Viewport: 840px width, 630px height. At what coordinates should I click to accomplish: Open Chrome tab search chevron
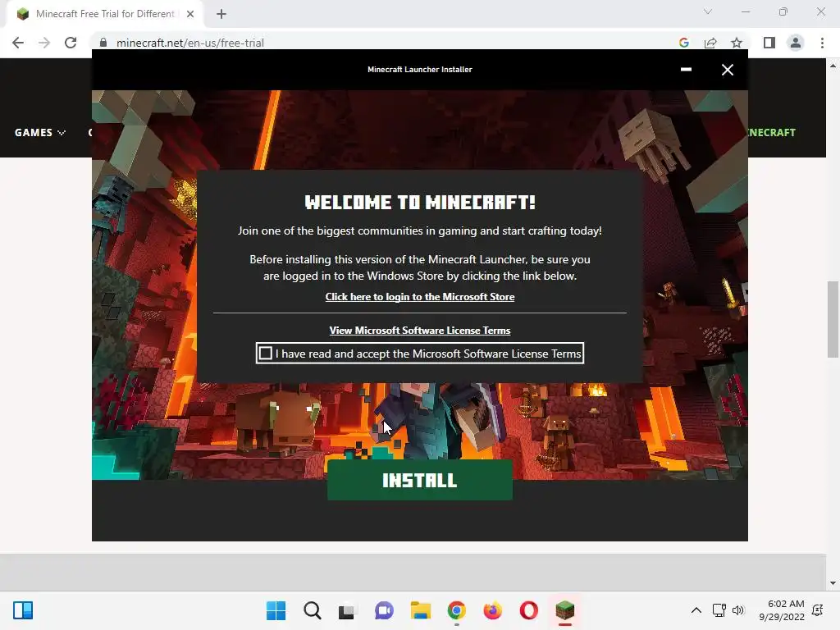708,11
